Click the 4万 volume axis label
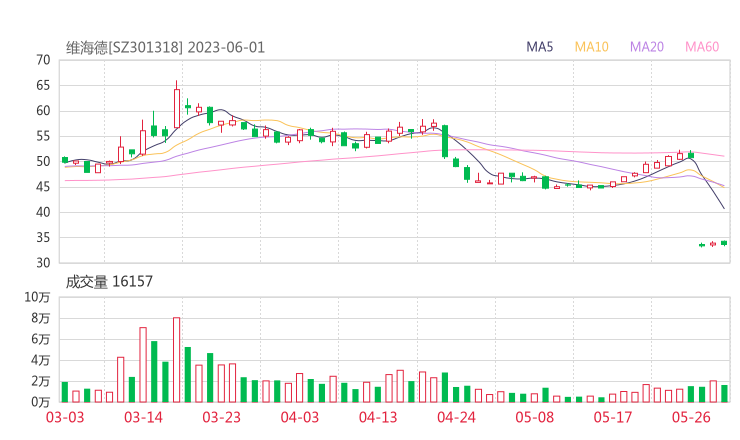The image size is (740, 440). [41, 360]
